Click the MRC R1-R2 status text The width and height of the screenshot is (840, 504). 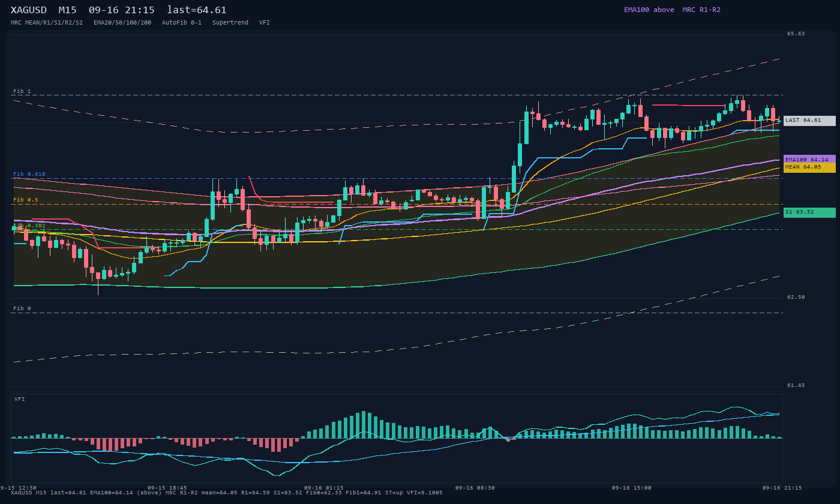pos(701,10)
